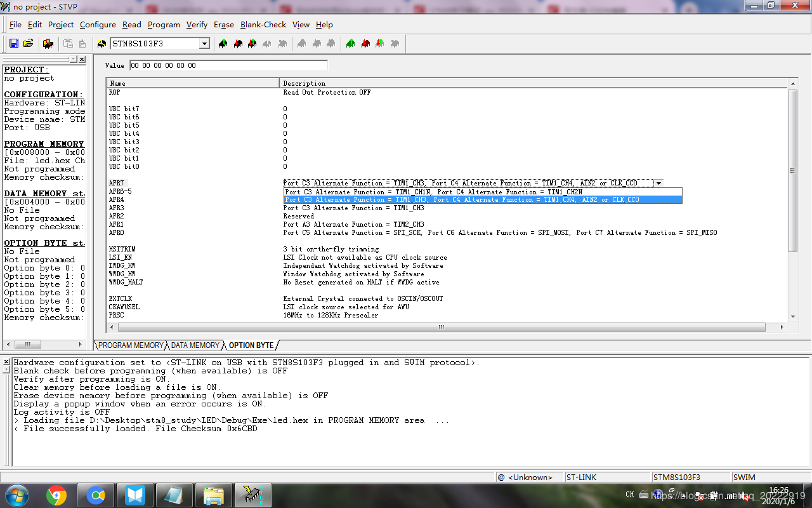Open the Blank-Check menu

[263, 25]
